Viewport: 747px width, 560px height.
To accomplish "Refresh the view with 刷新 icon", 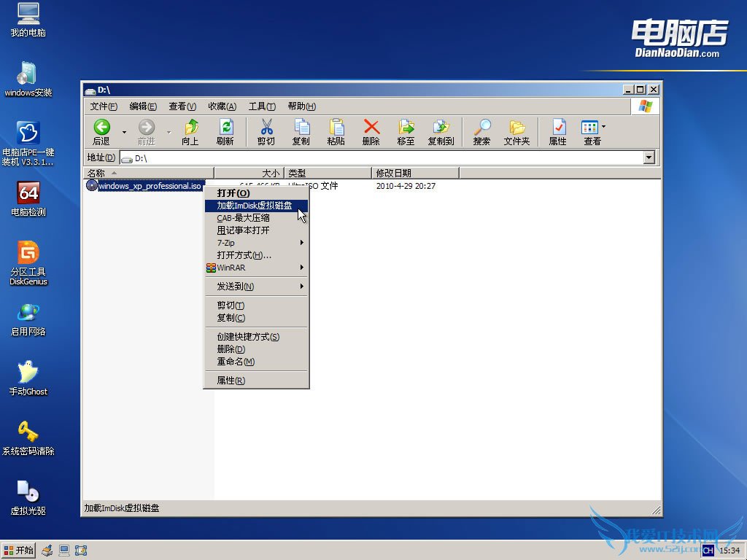I will [225, 128].
